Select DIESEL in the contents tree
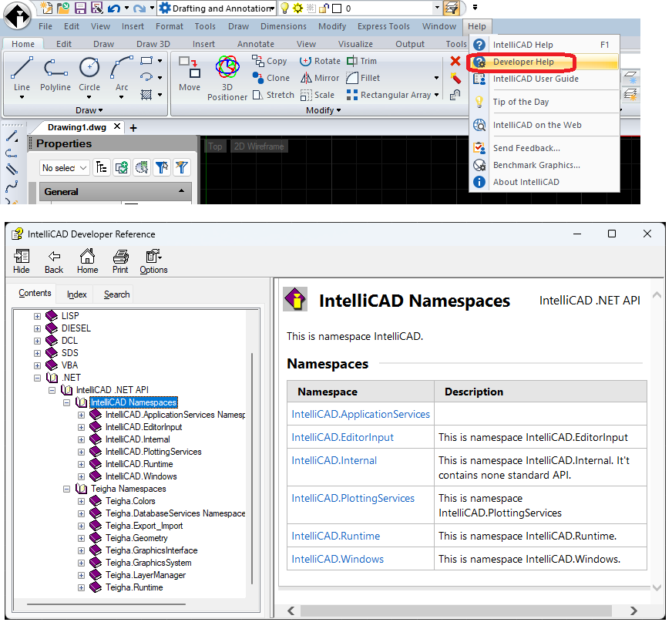Screen dimensions: 672x629 (76, 328)
